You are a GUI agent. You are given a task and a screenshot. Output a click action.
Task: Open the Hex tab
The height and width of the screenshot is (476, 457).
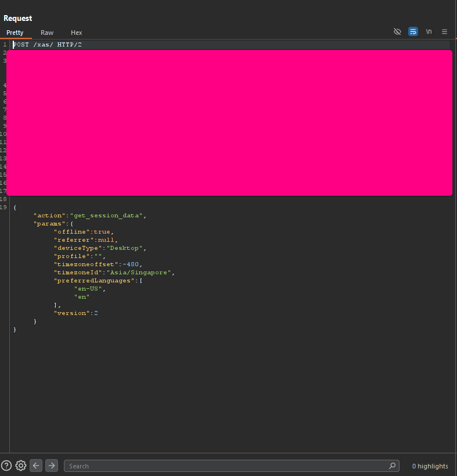tap(77, 33)
